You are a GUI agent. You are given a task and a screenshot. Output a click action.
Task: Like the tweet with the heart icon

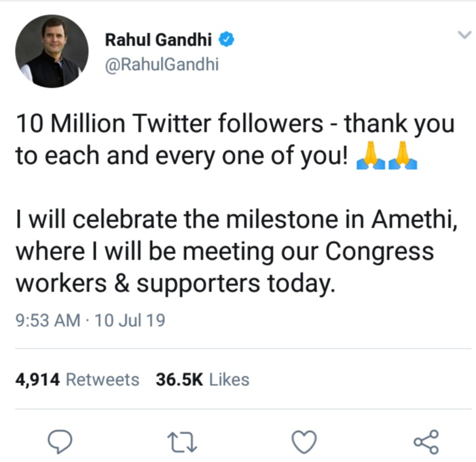click(x=304, y=442)
